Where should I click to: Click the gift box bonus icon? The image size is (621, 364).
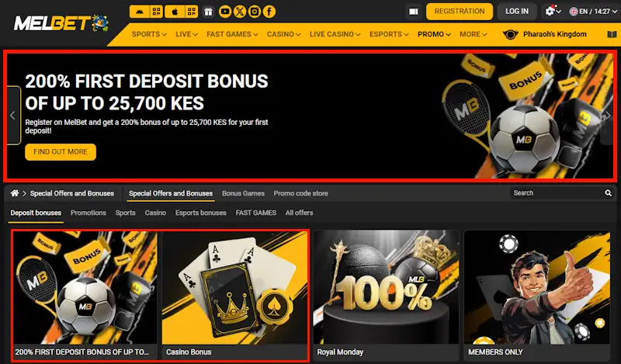click(x=208, y=12)
